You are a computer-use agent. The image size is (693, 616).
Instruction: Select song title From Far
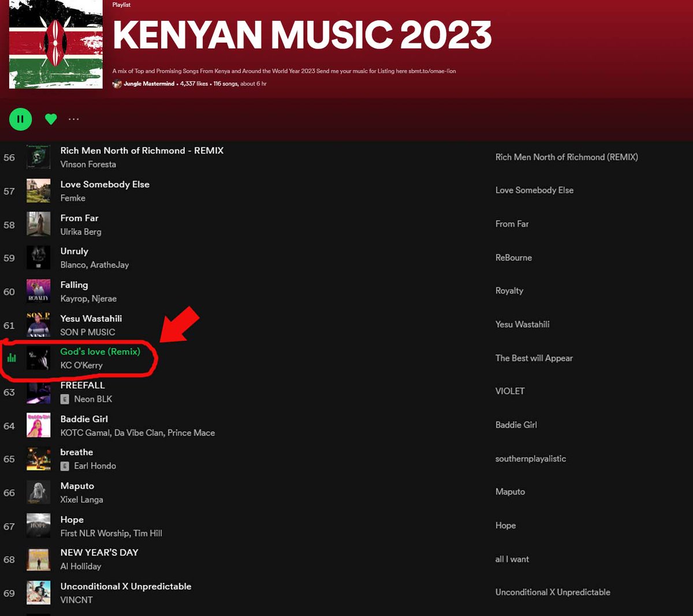pyautogui.click(x=80, y=218)
